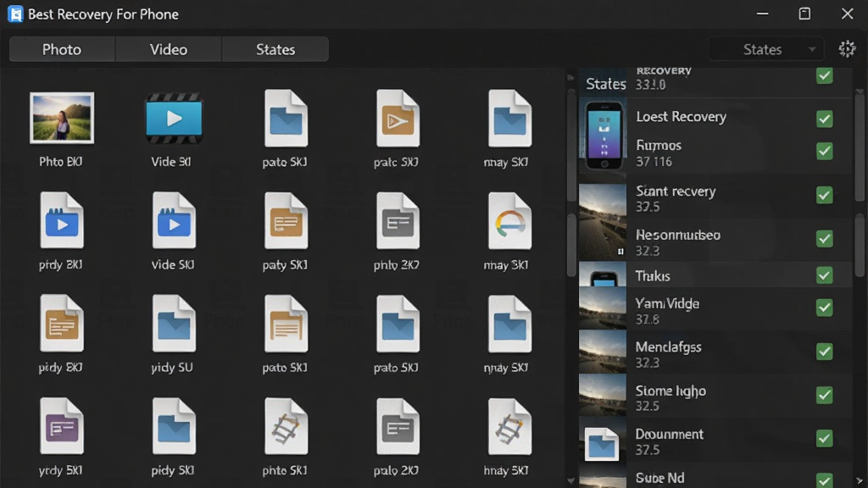Select the gray document file labeled palo
This screenshot has height=488, width=868.
398,426
